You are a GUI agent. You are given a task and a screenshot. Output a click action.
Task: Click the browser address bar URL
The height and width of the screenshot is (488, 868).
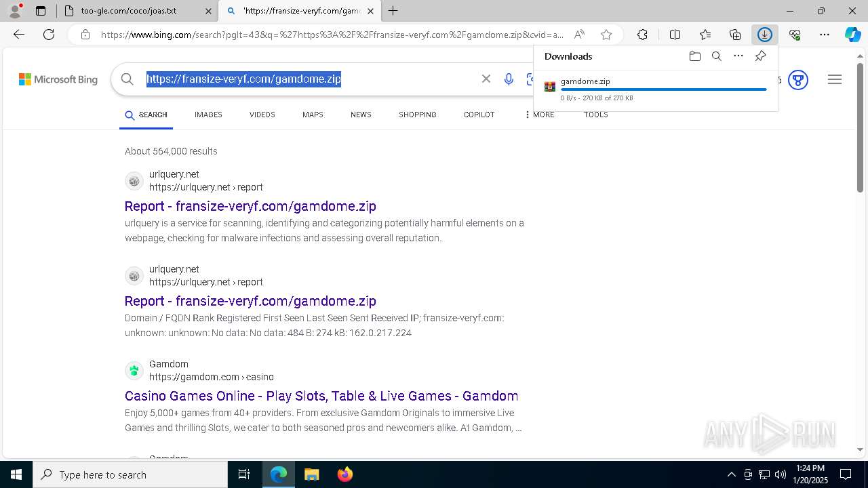[332, 35]
